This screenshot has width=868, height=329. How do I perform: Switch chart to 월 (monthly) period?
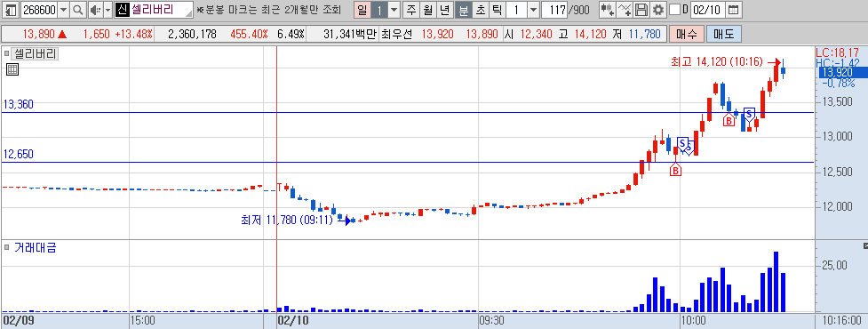coord(427,10)
